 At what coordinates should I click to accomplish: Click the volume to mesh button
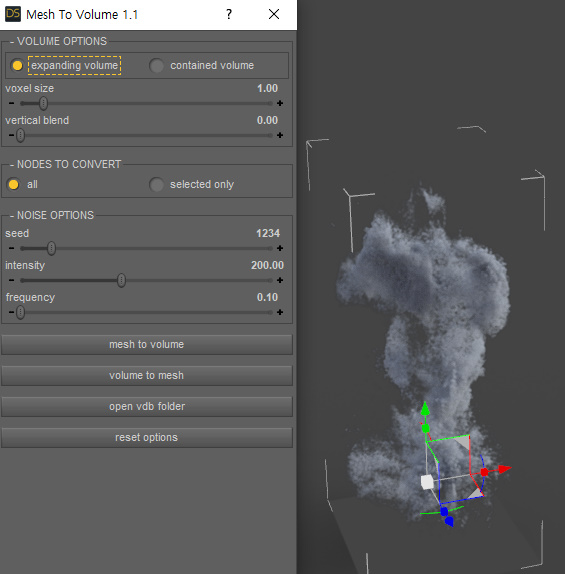coord(147,376)
